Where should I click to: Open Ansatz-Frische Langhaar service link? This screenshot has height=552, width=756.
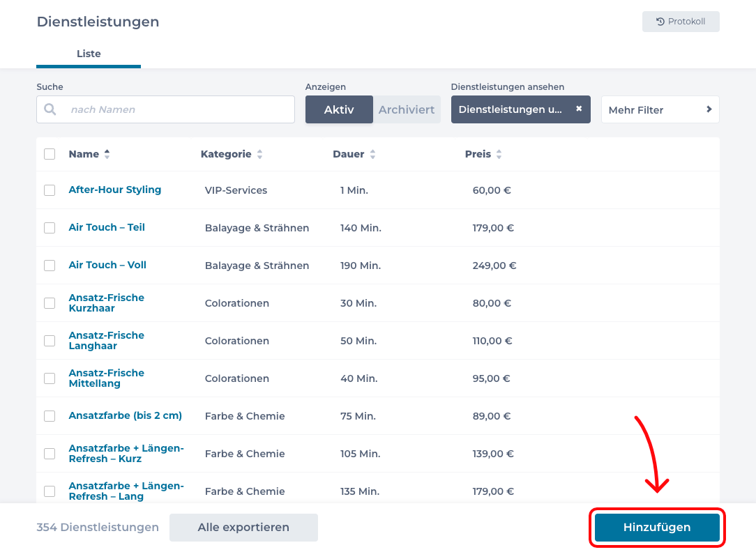click(106, 341)
